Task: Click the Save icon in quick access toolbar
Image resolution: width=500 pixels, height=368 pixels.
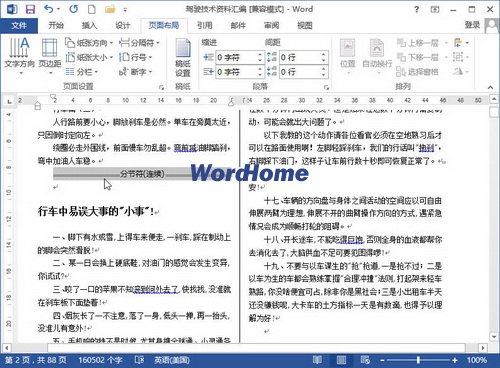Action: (x=30, y=9)
